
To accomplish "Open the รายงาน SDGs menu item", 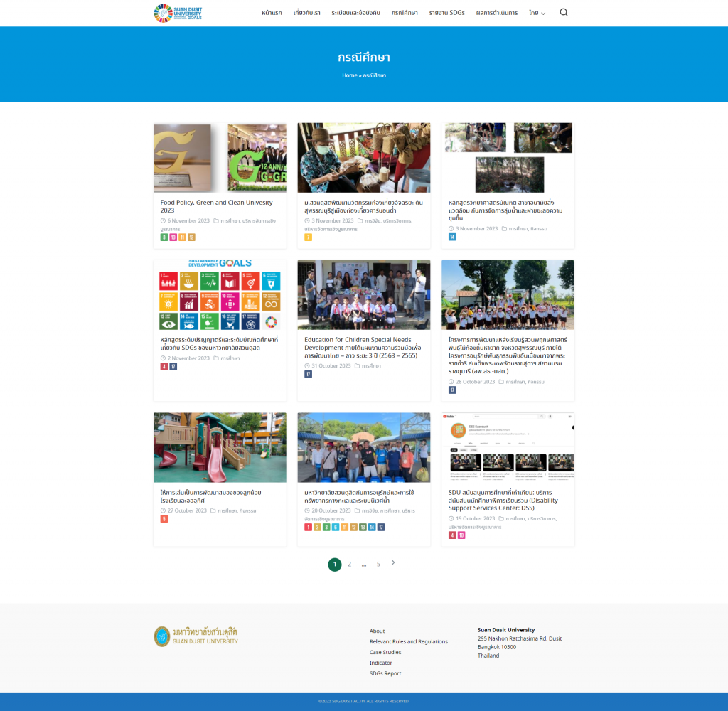I will point(447,13).
